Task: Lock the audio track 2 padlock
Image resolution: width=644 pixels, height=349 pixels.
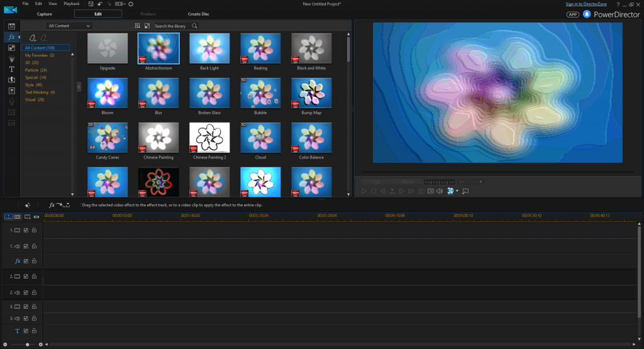Action: pos(34,292)
